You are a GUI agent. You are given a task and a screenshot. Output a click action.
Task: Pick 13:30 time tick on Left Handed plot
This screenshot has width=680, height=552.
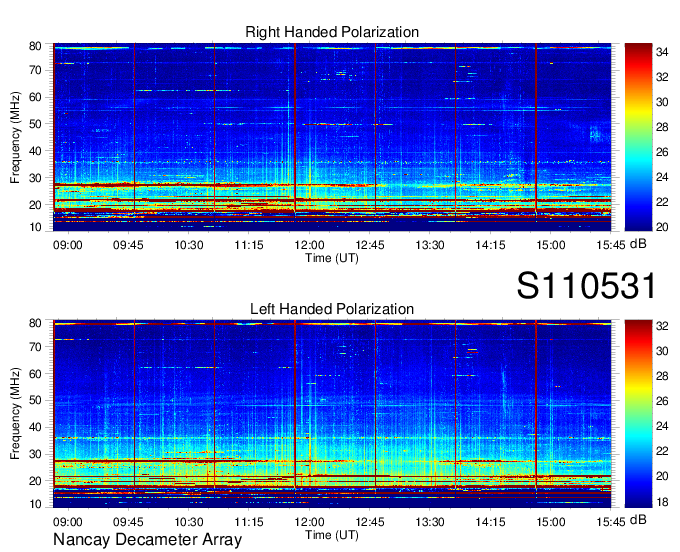[x=430, y=522]
